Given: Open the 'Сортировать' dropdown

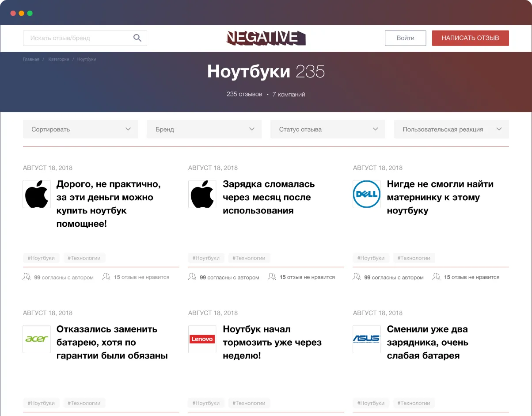Looking at the screenshot, I should click(x=80, y=129).
